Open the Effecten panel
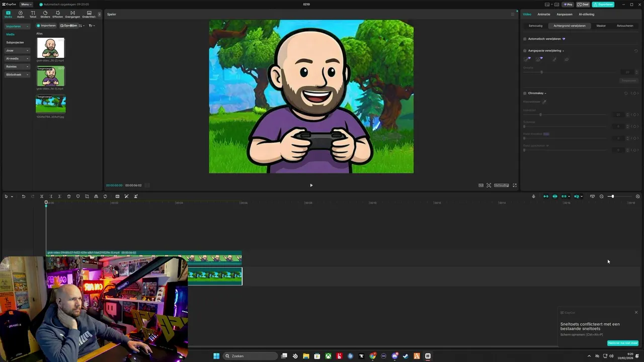644x362 pixels. click(x=58, y=14)
